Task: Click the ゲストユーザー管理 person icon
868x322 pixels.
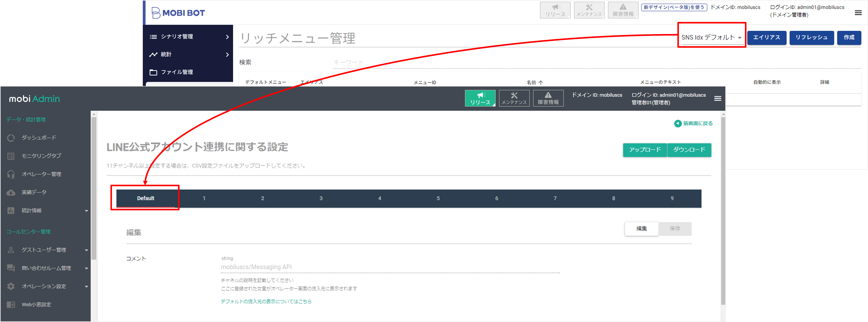Action: click(x=11, y=250)
